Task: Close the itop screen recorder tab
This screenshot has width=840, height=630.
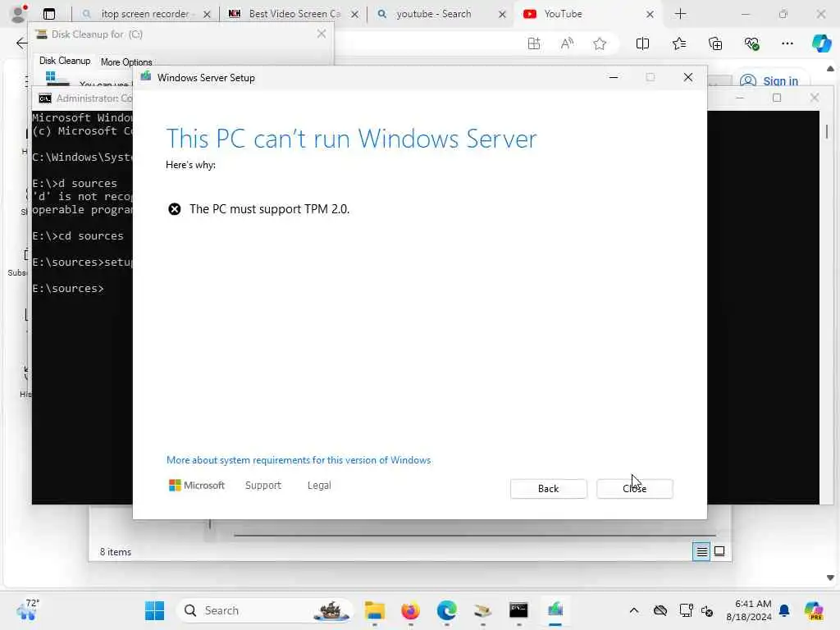Action: tap(207, 15)
